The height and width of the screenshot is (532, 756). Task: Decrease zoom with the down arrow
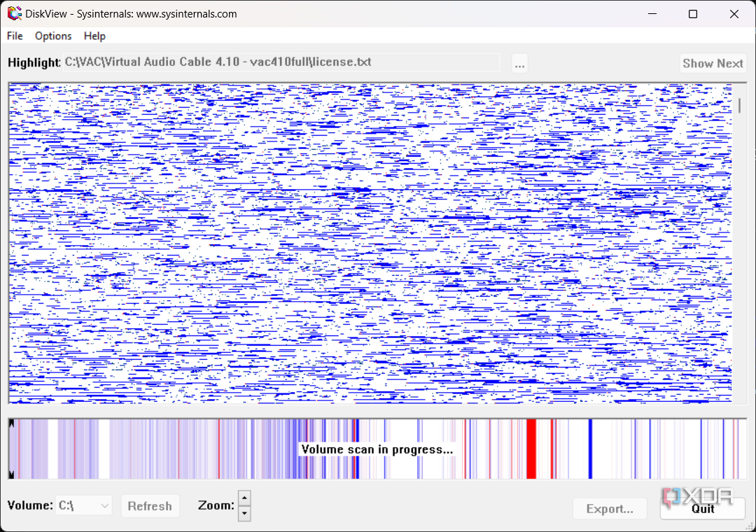point(244,514)
